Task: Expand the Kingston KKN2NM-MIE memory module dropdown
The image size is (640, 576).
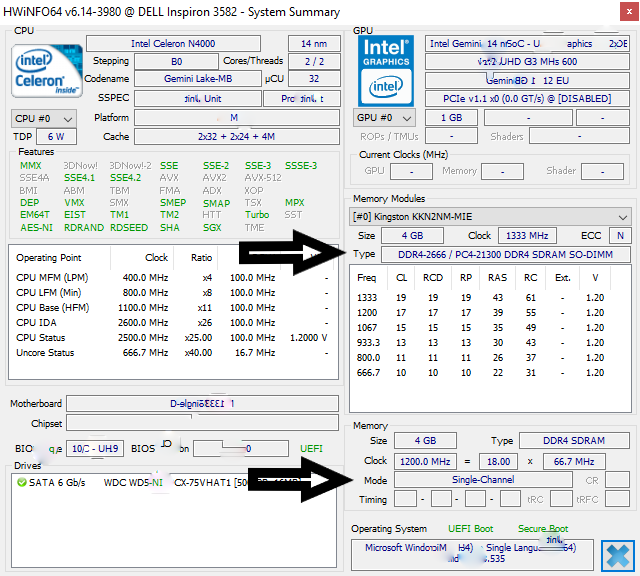Action: (x=490, y=217)
